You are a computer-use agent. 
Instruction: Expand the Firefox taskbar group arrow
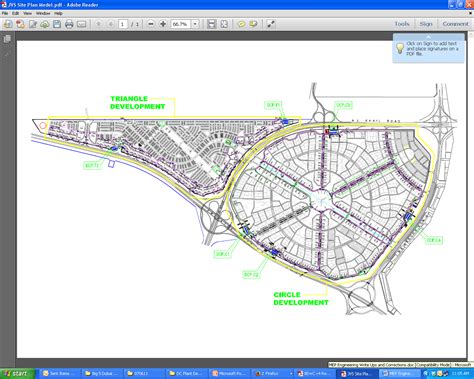click(291, 374)
